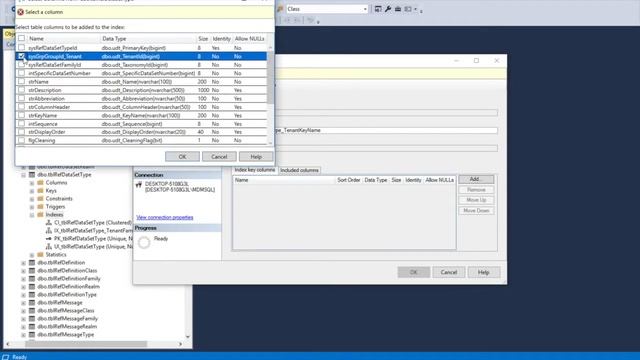Expand the Triggers folder
The height and width of the screenshot is (360, 640).
pyautogui.click(x=32, y=207)
